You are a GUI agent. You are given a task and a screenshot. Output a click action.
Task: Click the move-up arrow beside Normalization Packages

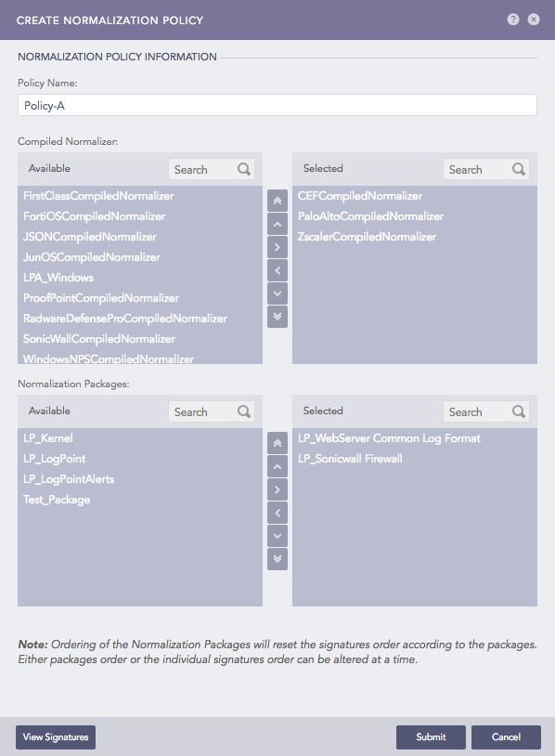[x=277, y=465]
